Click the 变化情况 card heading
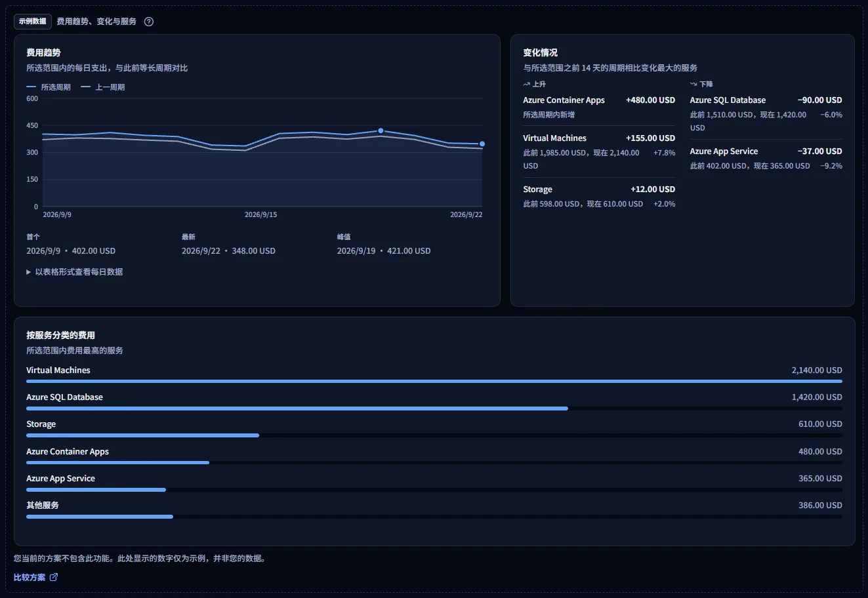This screenshot has width=868, height=598. [540, 52]
